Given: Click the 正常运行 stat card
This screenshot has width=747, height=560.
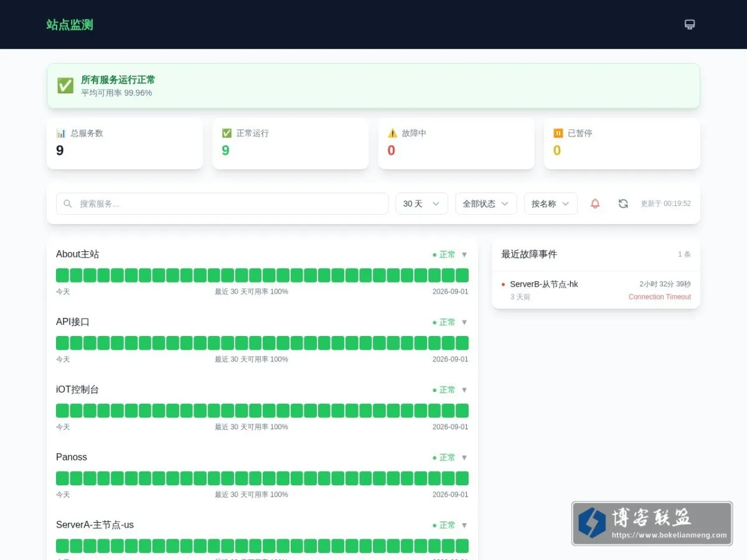Looking at the screenshot, I should point(290,143).
